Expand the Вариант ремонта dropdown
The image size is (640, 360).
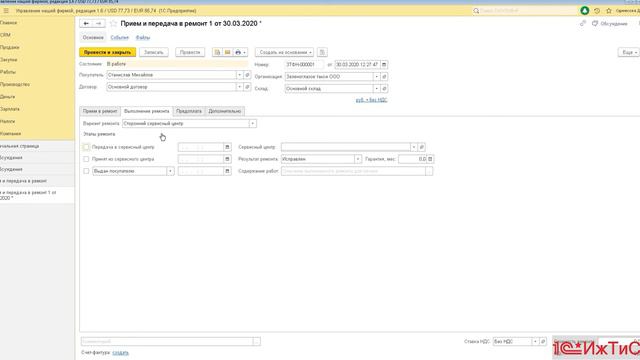[x=253, y=123]
